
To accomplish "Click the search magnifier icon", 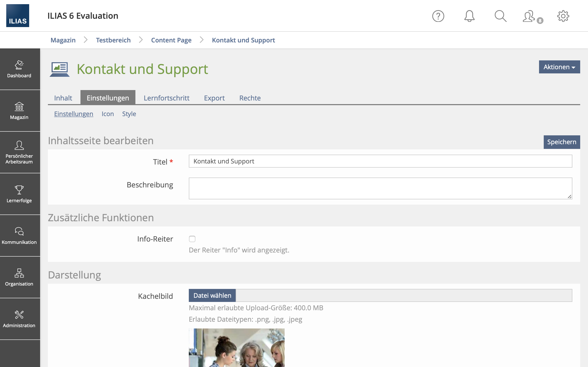I will coord(500,16).
